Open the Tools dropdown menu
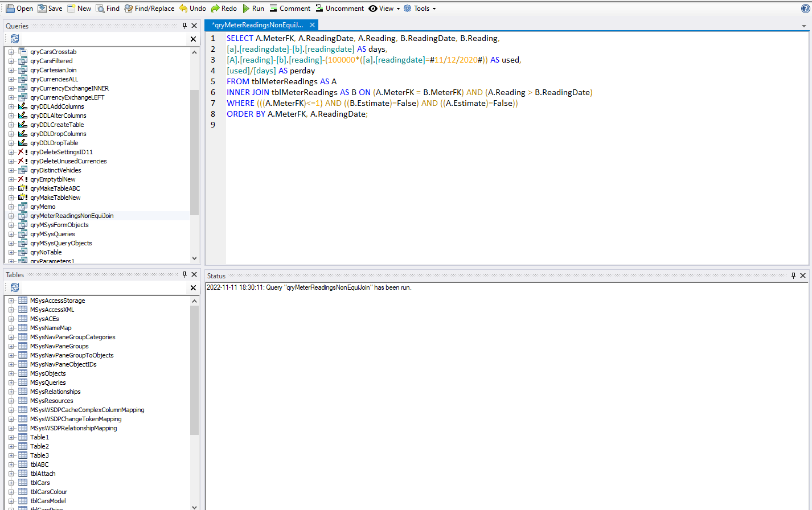The height and width of the screenshot is (510, 812). tap(420, 9)
